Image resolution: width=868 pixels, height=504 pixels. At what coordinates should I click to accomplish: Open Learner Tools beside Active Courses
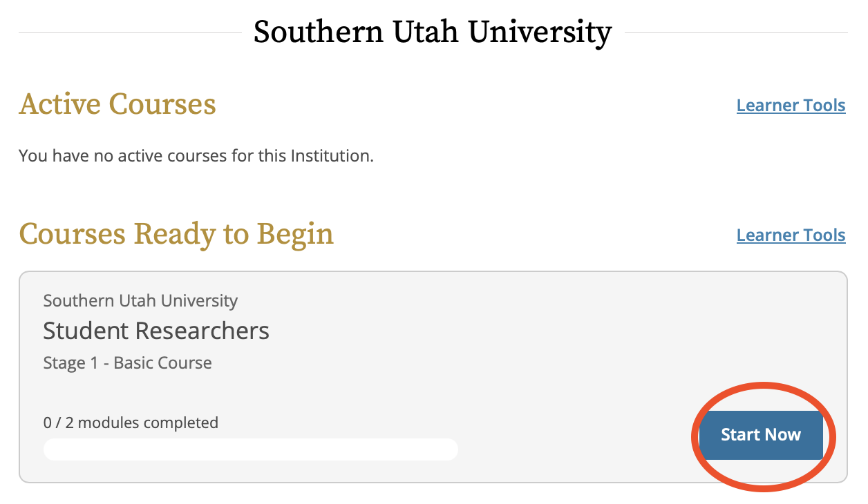(791, 106)
